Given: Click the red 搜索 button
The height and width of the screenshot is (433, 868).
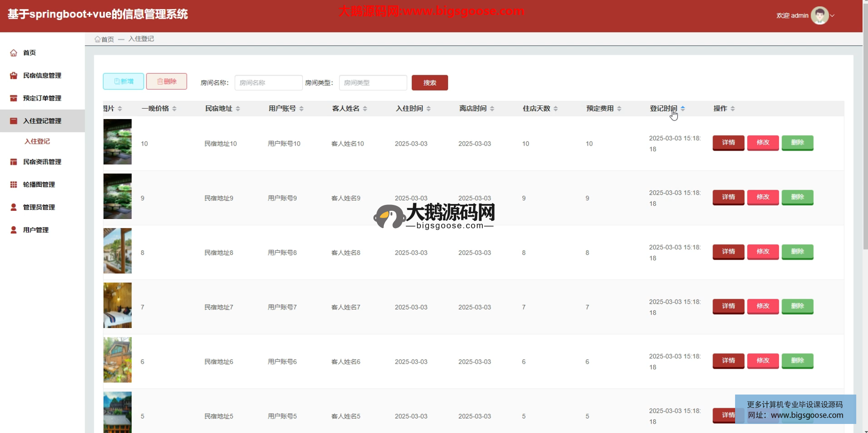Looking at the screenshot, I should pyautogui.click(x=429, y=83).
